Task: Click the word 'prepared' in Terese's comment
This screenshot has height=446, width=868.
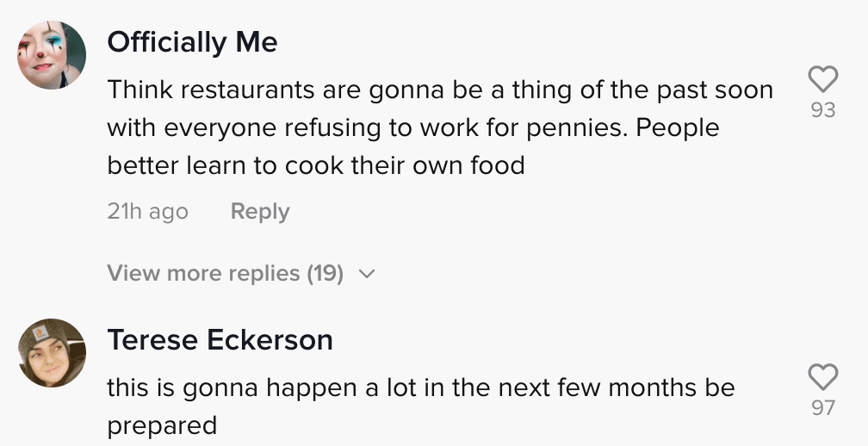Action: pos(162,427)
